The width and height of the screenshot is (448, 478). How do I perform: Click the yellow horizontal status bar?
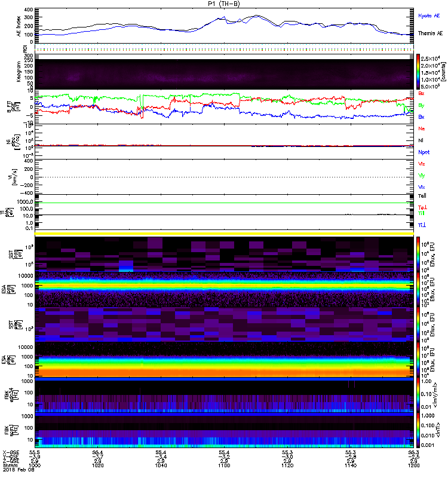click(225, 234)
